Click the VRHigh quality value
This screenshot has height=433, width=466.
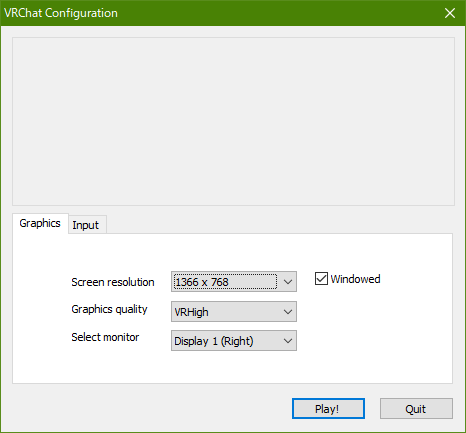pyautogui.click(x=191, y=312)
